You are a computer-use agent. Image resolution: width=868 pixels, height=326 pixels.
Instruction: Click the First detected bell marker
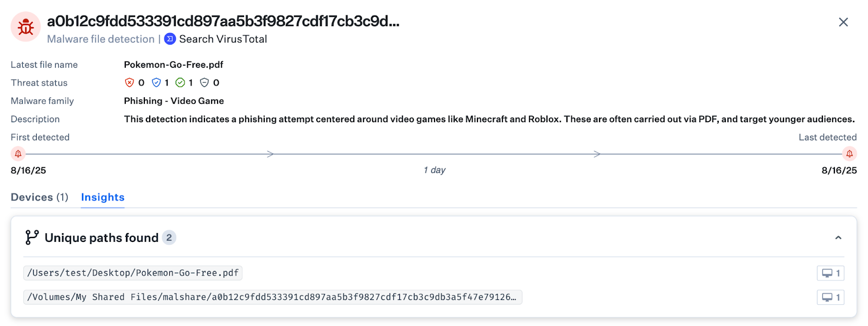click(18, 154)
